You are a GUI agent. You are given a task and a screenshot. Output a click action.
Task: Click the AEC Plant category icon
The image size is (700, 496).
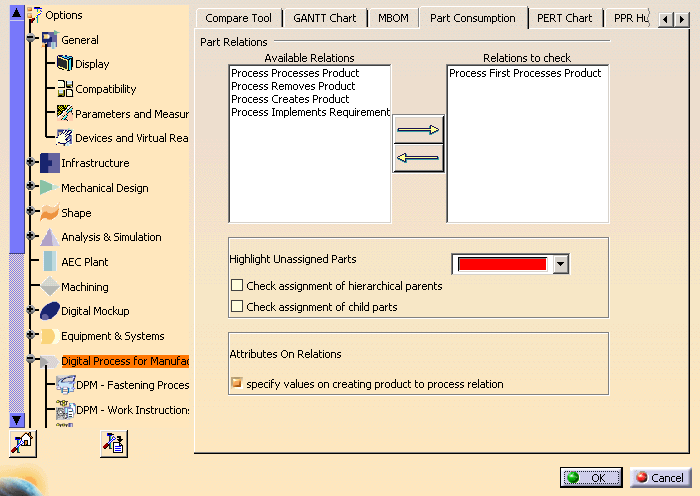(49, 262)
